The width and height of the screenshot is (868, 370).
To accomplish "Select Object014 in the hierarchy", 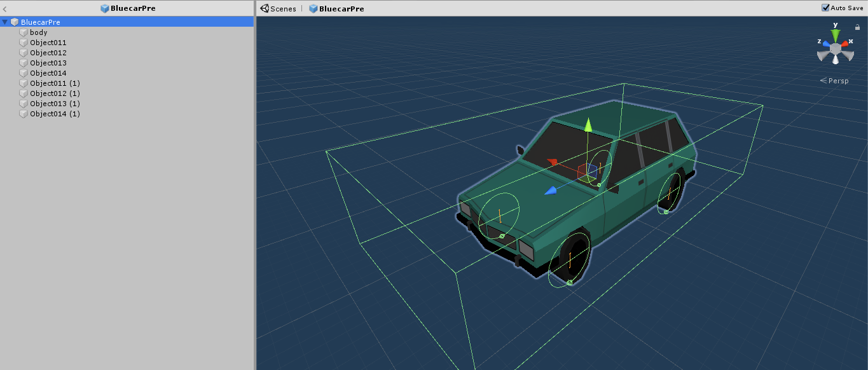I will coord(48,73).
